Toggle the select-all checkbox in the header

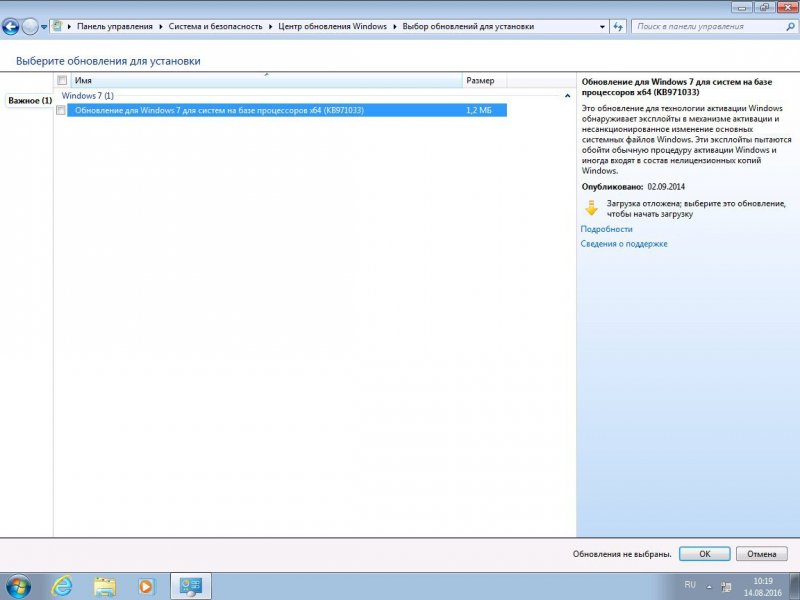point(62,80)
